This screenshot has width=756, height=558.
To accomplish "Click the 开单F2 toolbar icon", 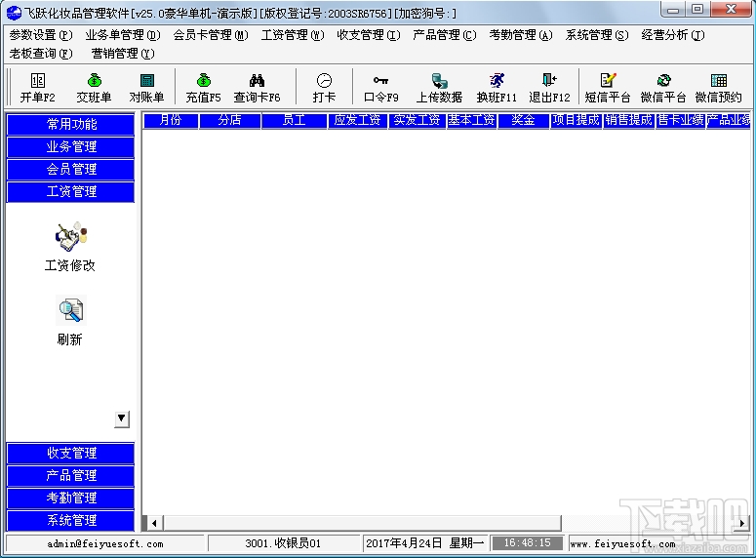I will [38, 81].
